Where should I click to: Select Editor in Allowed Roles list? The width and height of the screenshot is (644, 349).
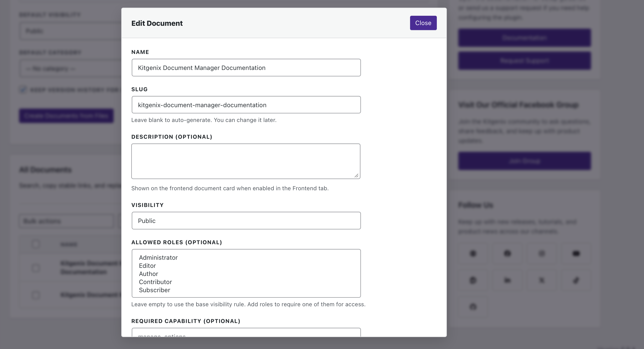(x=148, y=265)
